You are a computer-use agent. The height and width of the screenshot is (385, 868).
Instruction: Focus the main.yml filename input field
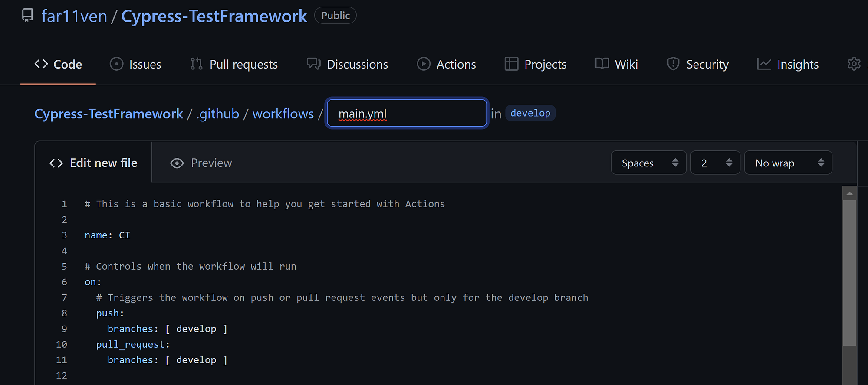pyautogui.click(x=407, y=113)
